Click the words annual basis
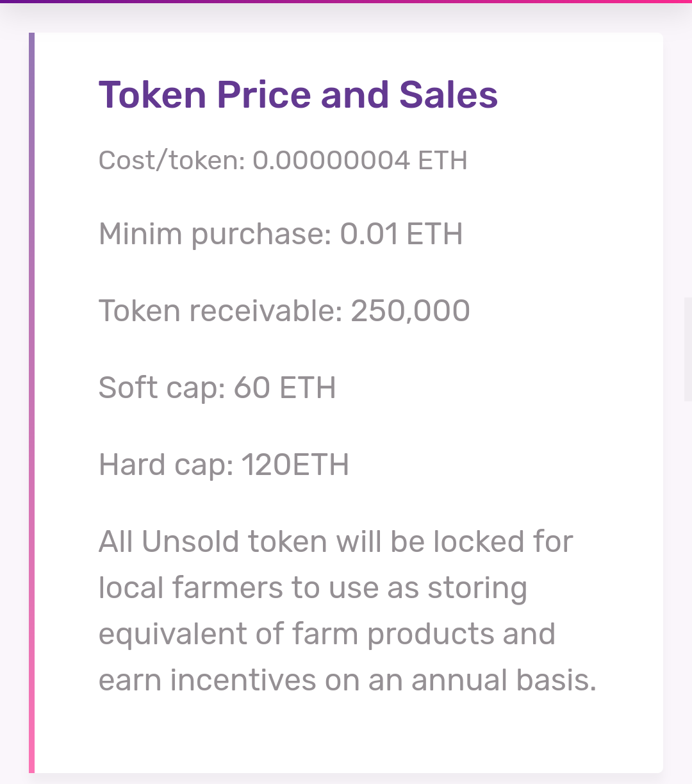 pyautogui.click(x=504, y=680)
